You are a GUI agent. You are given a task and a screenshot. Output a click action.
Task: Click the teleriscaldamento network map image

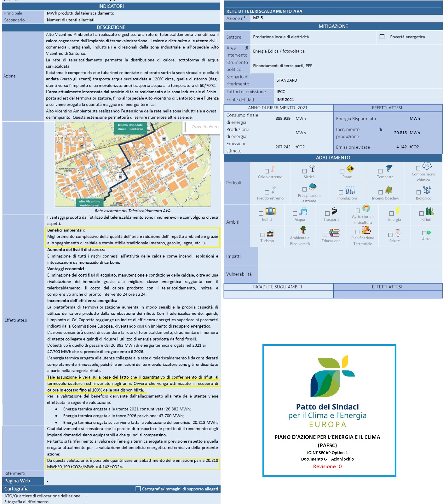(x=133, y=164)
